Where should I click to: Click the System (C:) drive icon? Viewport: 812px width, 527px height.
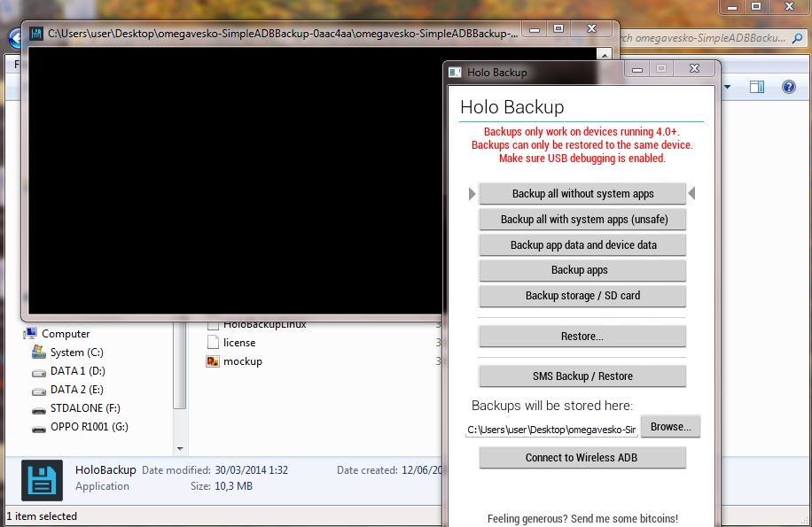pos(39,353)
